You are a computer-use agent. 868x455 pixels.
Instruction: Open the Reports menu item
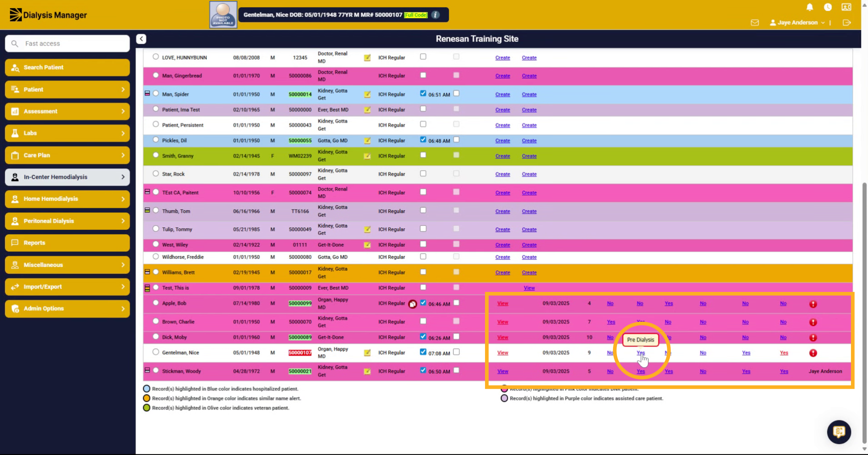pyautogui.click(x=68, y=243)
